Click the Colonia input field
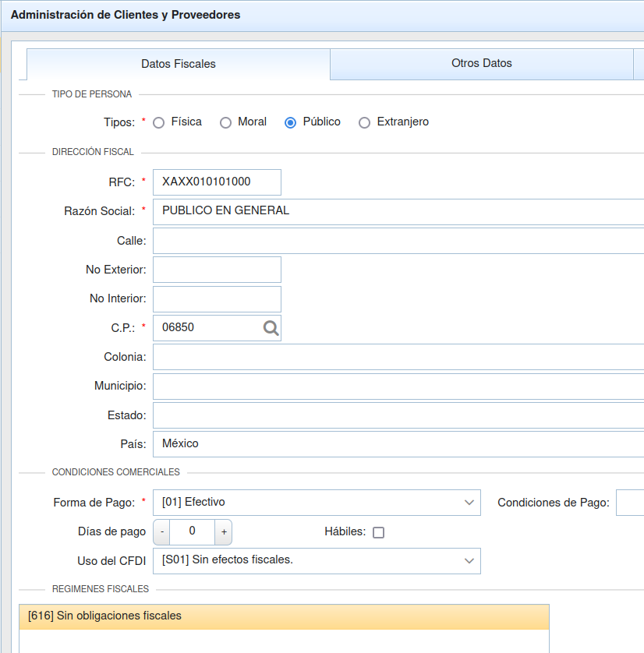Image resolution: width=644 pixels, height=653 pixels. click(398, 357)
